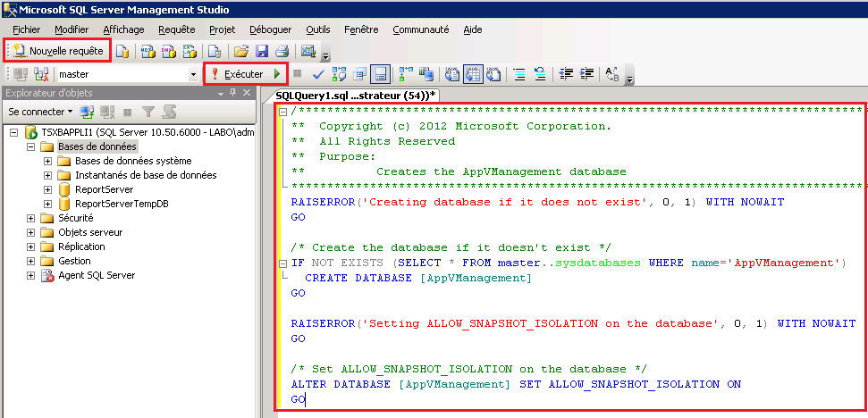Click the Object Explorer connect icon
The image size is (868, 418).
pyautogui.click(x=87, y=112)
